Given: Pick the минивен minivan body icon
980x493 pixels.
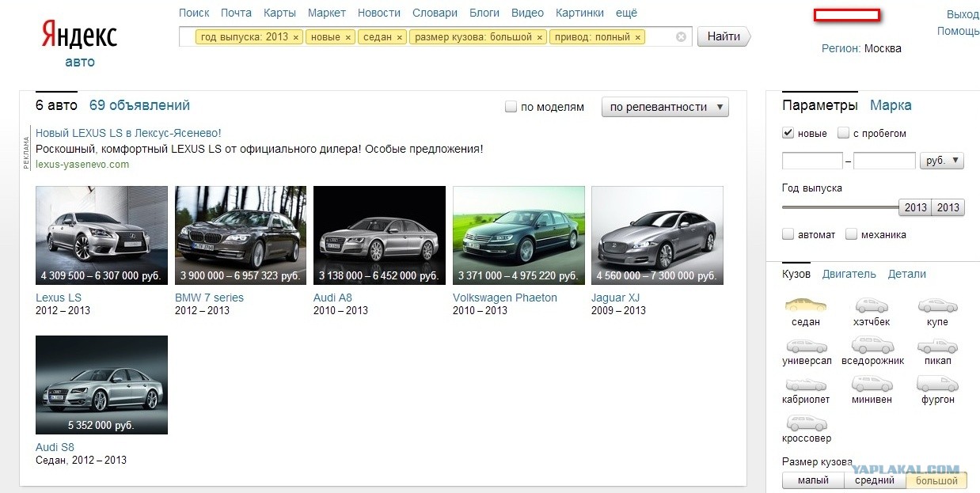Looking at the screenshot, I should pos(872,384).
